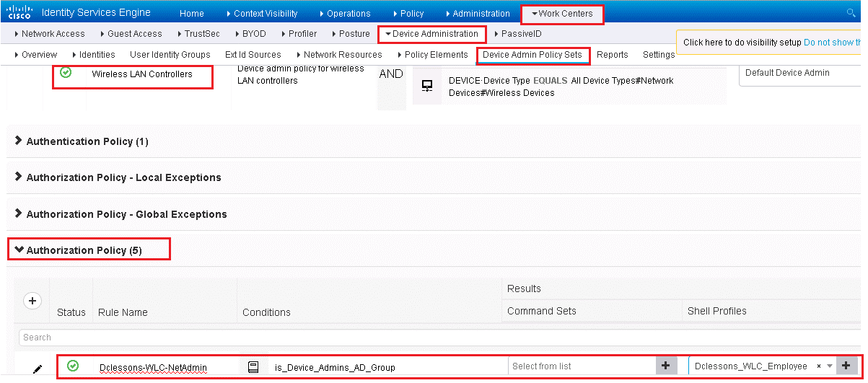Screen dimensions: 868x383
Task: Open the Reports tab
Action: 613,55
